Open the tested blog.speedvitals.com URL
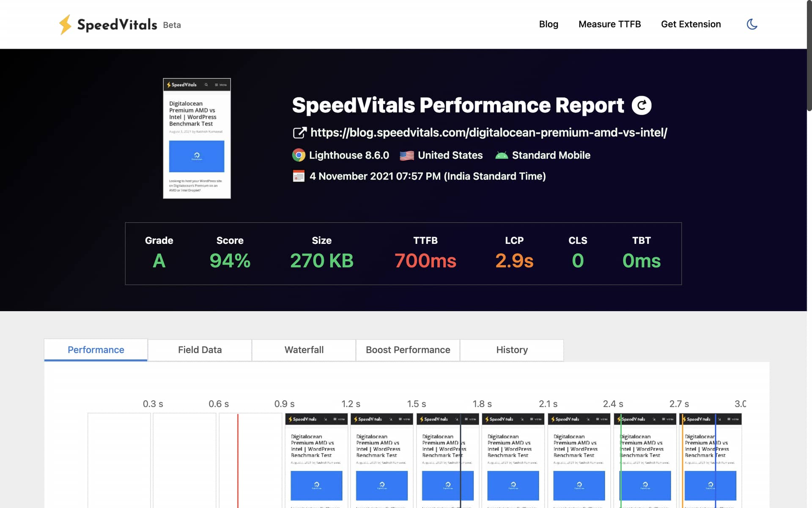 pos(488,133)
